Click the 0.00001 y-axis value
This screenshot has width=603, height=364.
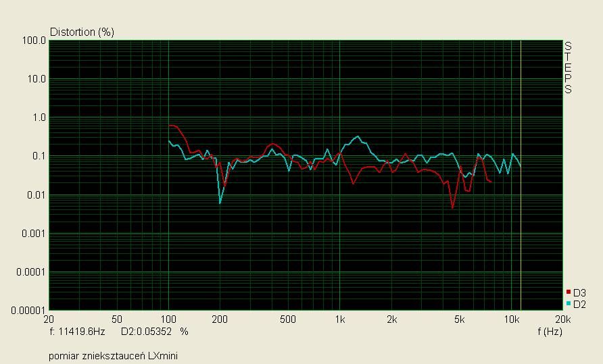28,310
